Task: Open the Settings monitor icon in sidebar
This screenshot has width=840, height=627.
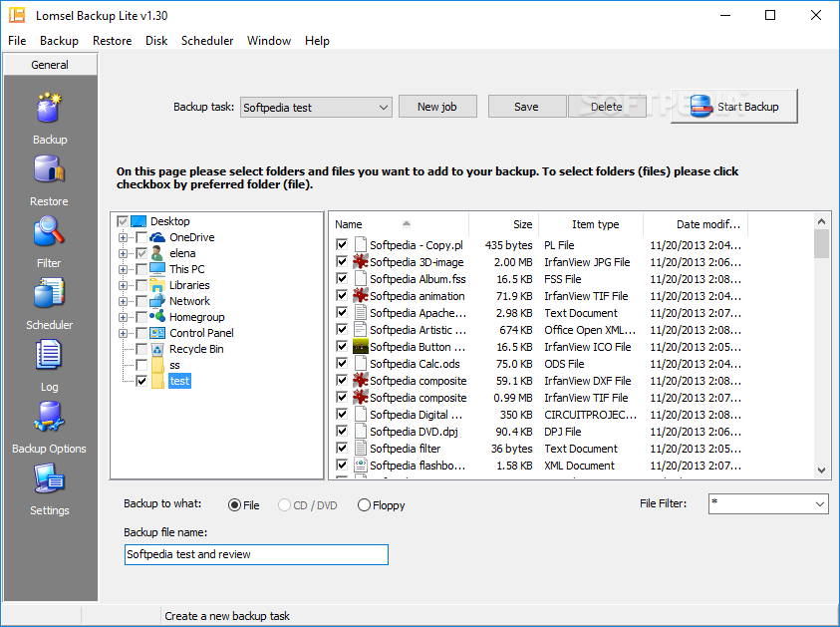Action: click(x=49, y=478)
